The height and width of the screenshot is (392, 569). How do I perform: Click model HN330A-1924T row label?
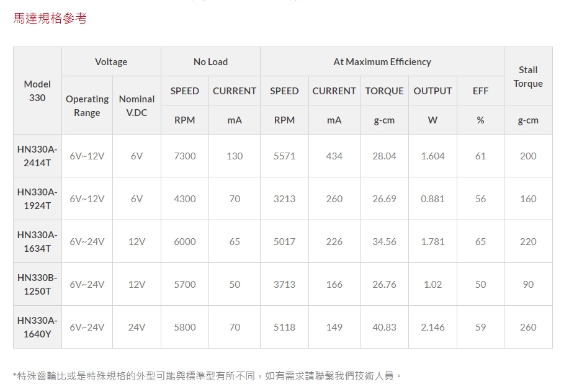pos(37,199)
